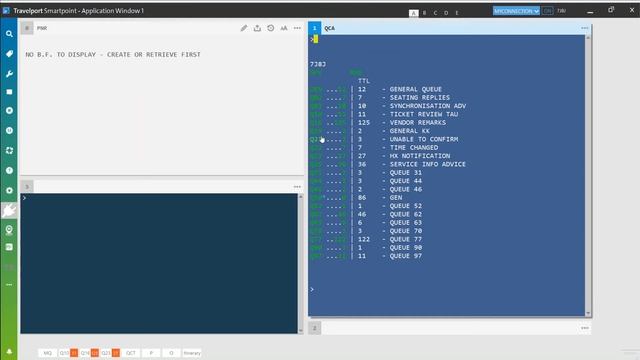The image size is (640, 360).
Task: Click the Itinerary quick command button
Action: 192,353
